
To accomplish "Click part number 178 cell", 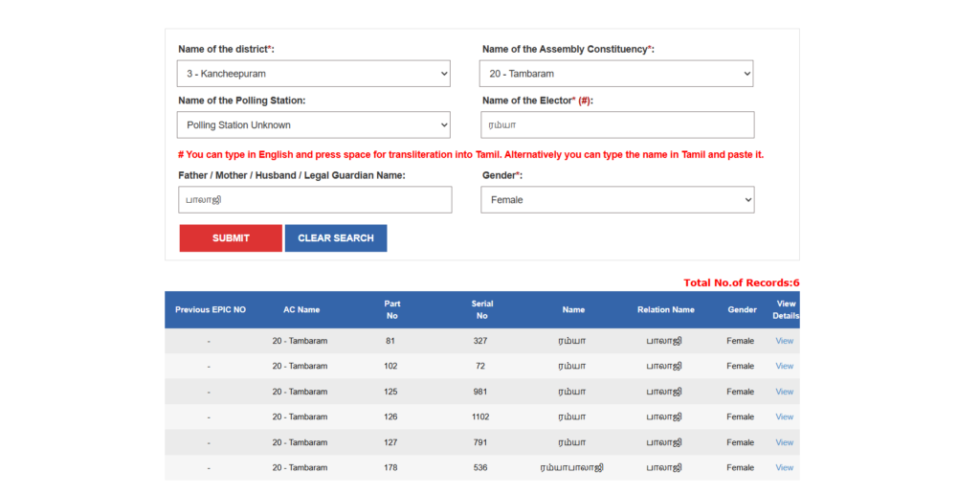I will pyautogui.click(x=390, y=467).
